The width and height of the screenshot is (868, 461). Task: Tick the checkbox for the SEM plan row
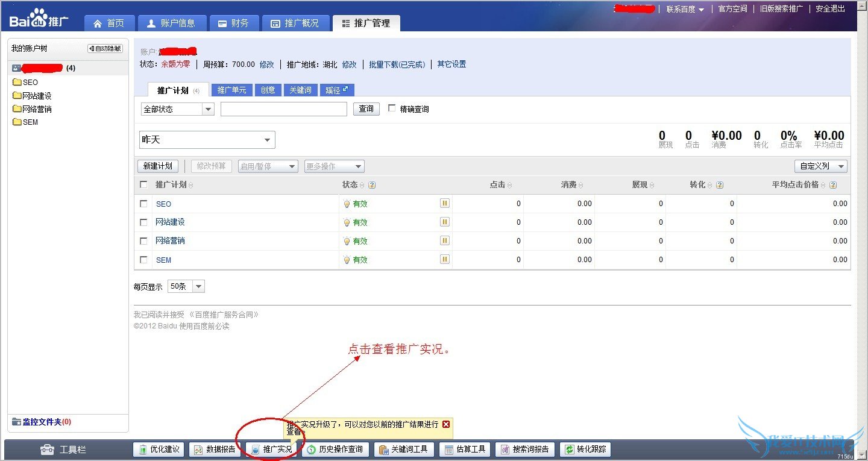143,260
